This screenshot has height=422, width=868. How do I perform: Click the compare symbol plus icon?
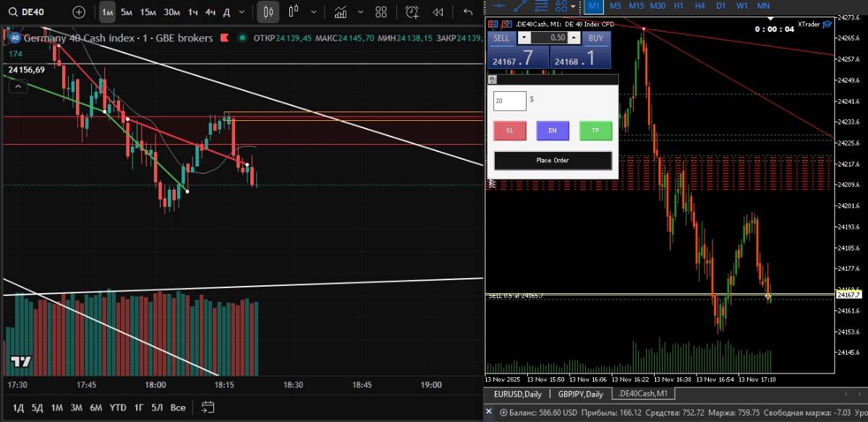click(x=79, y=12)
